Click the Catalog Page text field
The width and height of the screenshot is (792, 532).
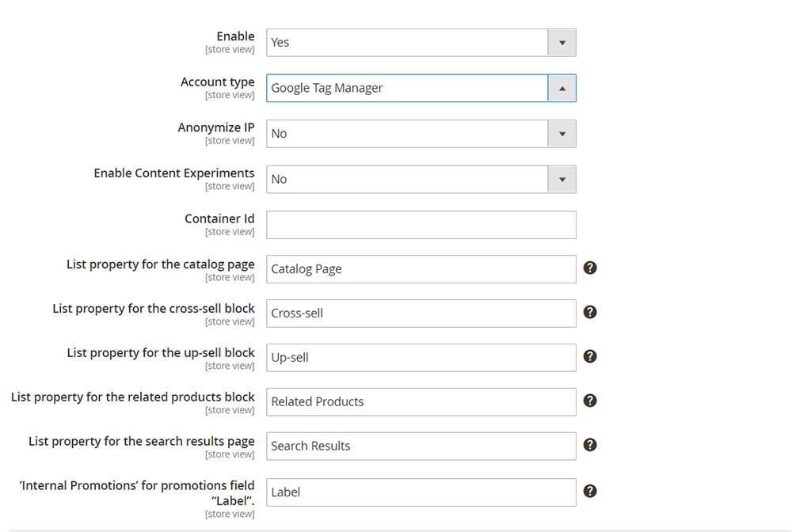420,269
